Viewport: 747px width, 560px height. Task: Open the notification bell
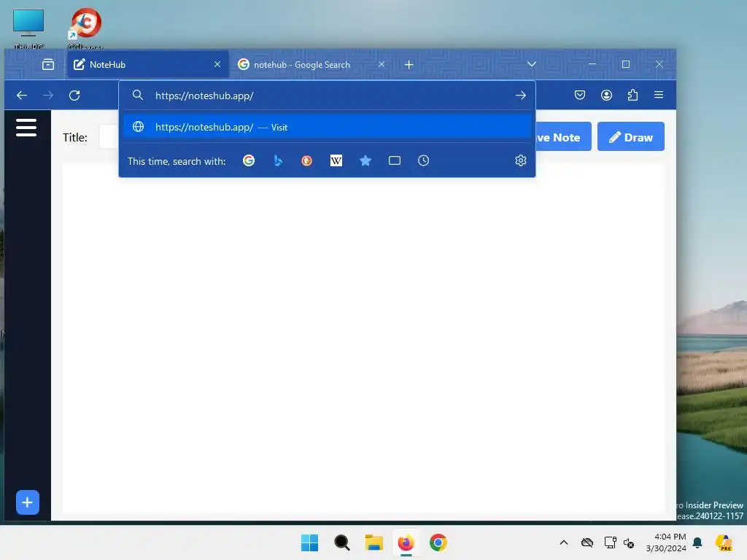coord(697,542)
